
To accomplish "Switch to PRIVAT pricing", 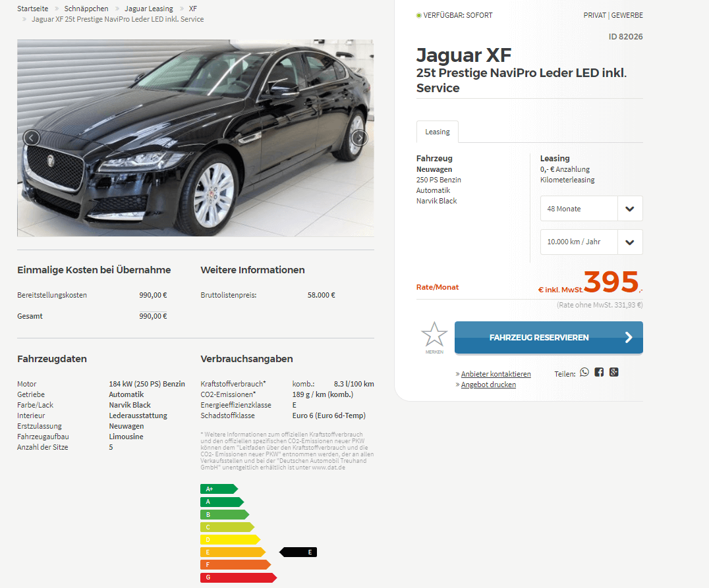I will 594,15.
